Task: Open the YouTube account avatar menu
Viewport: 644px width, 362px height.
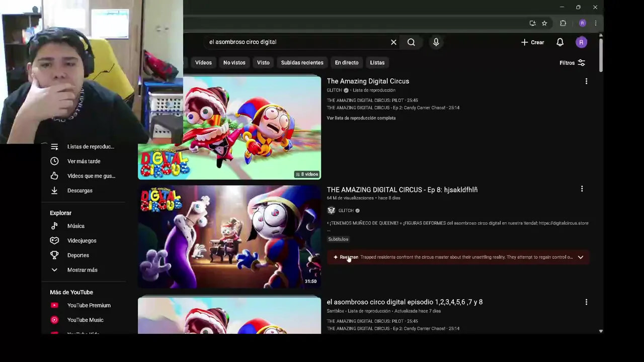Action: tap(581, 42)
